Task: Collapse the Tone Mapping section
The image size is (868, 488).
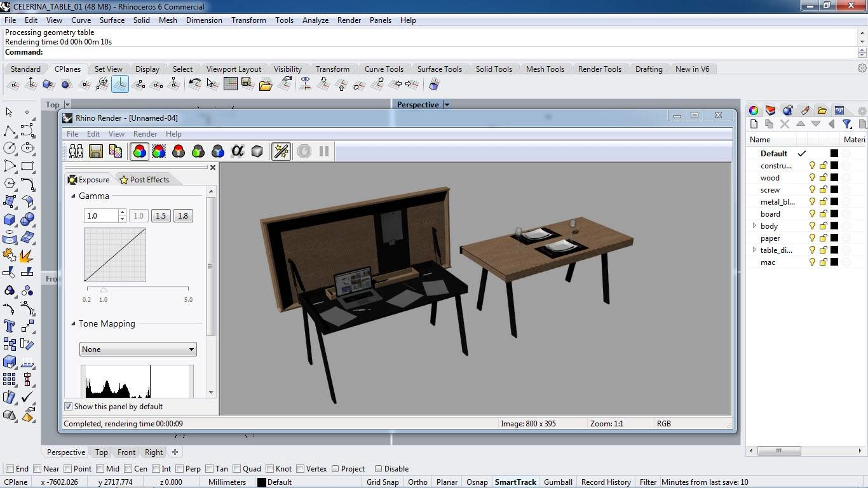Action: pyautogui.click(x=73, y=324)
